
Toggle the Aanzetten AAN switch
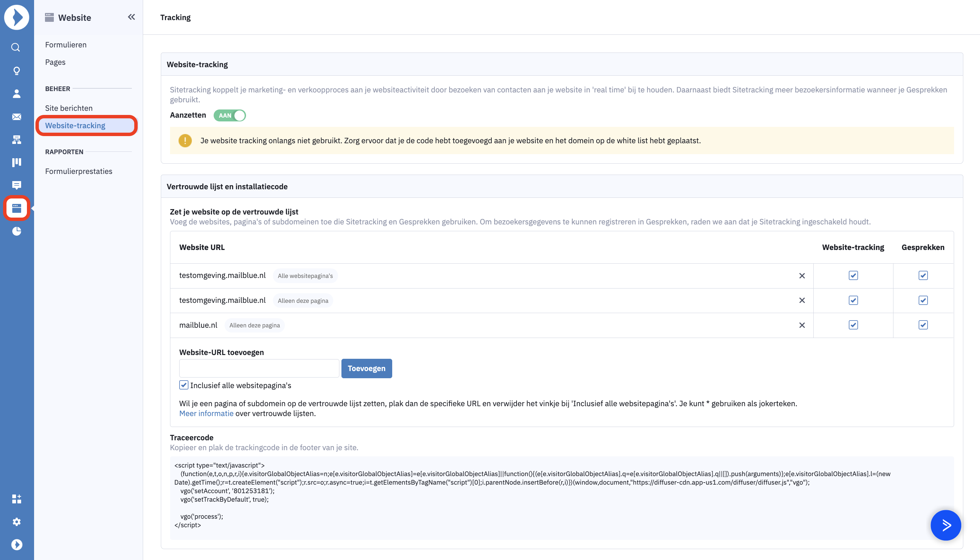(229, 115)
